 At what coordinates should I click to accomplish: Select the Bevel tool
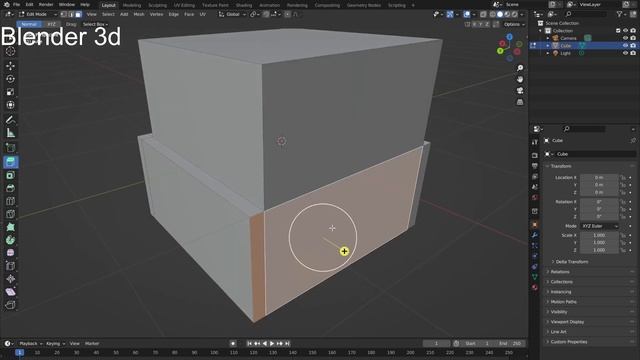pyautogui.click(x=11, y=188)
